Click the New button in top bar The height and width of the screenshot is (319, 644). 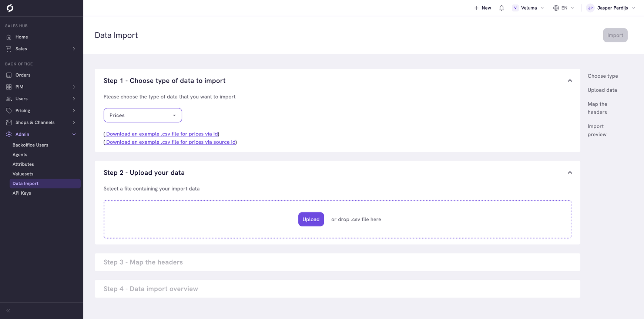483,8
